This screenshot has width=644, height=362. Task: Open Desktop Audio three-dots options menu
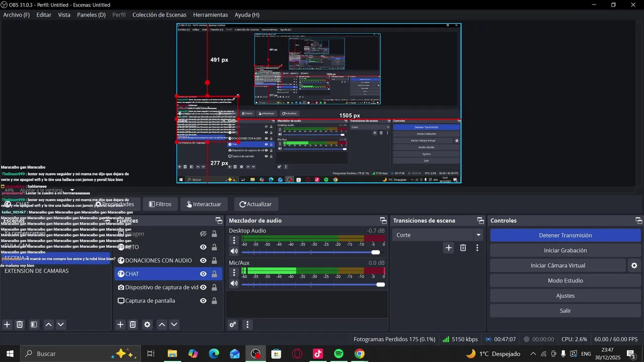[x=234, y=240]
